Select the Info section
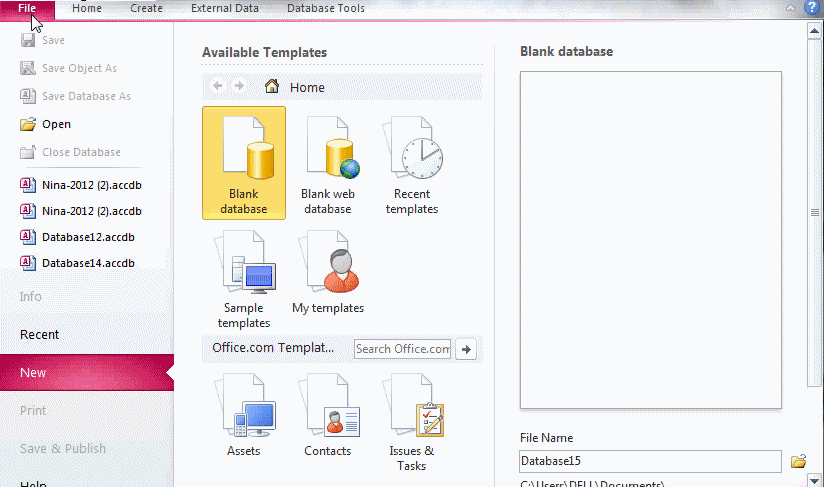 point(30,297)
